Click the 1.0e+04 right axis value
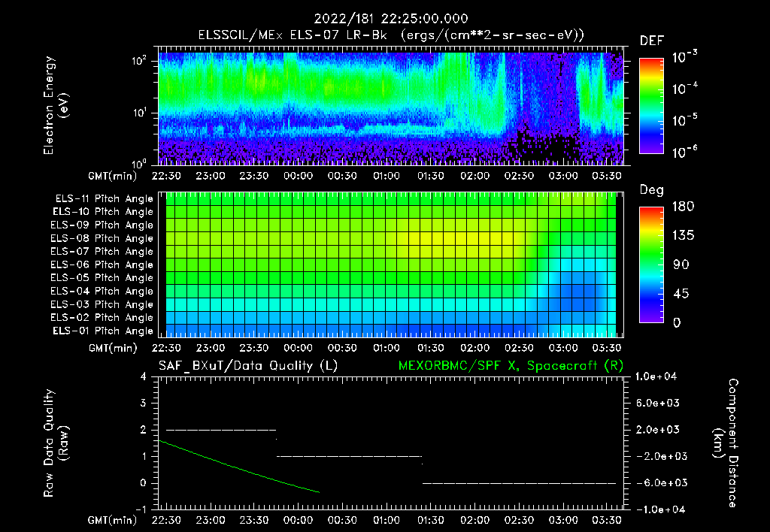This screenshot has width=770, height=532. (656, 376)
